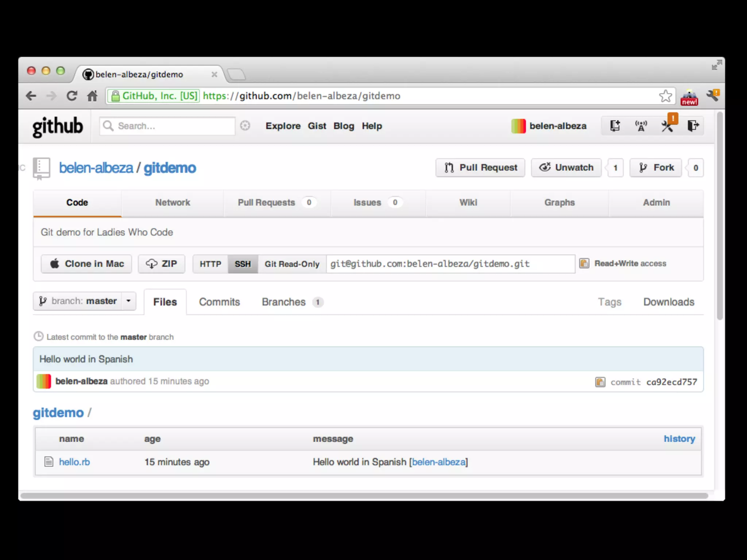
Task: Open notifications broadcast icon
Action: click(x=641, y=126)
